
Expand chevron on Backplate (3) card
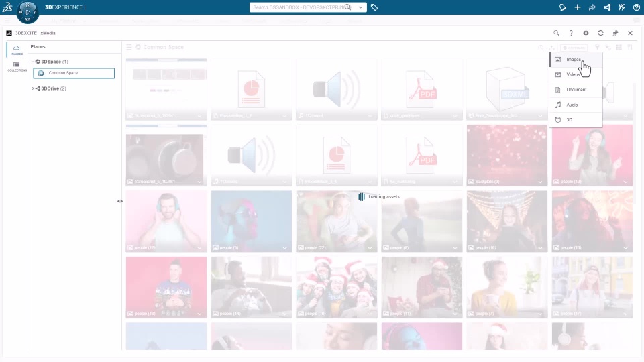(540, 182)
